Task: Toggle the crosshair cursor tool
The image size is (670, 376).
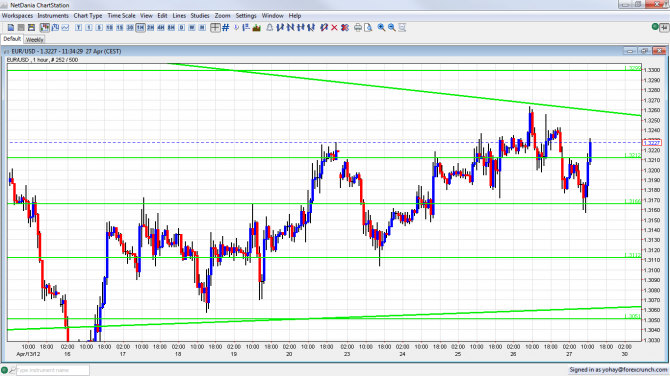Action: [x=215, y=28]
